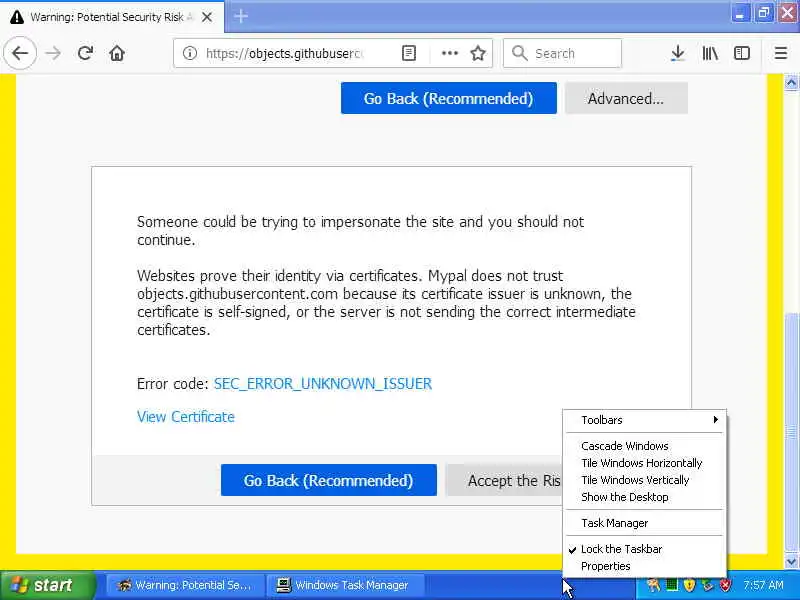Open a new tab with plus icon
This screenshot has width=800, height=600.
tap(241, 17)
